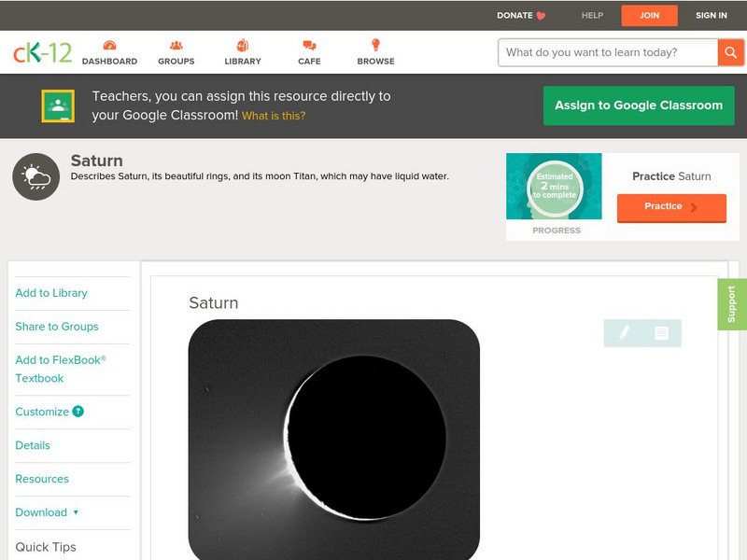Screen dimensions: 747x560
Task: Click the Saturn eclipse image
Action: click(334, 440)
